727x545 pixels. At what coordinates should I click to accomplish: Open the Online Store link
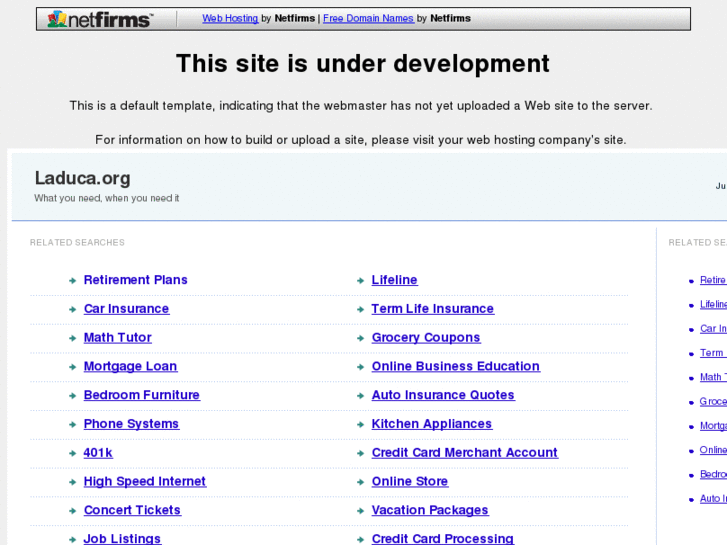click(410, 481)
